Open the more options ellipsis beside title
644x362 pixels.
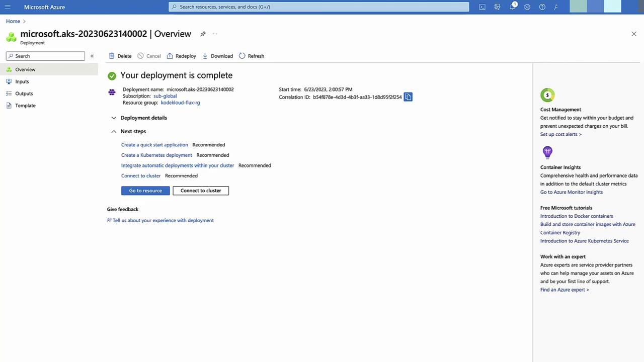coord(215,34)
